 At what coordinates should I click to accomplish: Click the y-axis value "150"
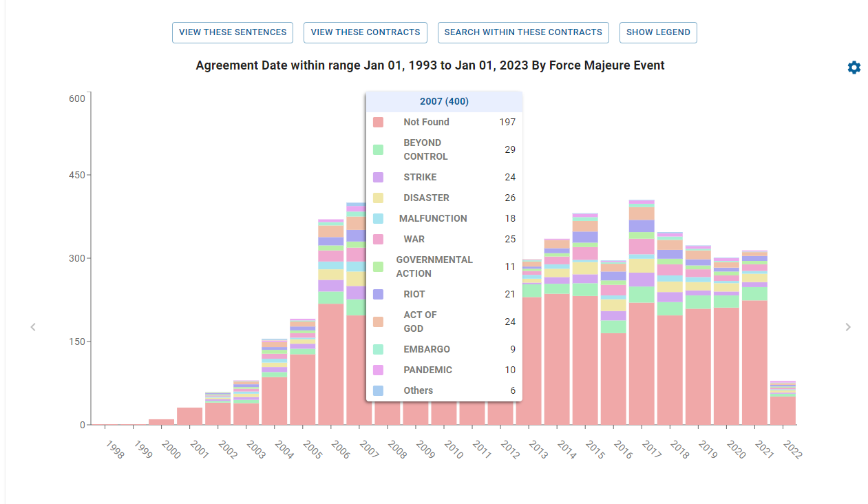coord(77,342)
